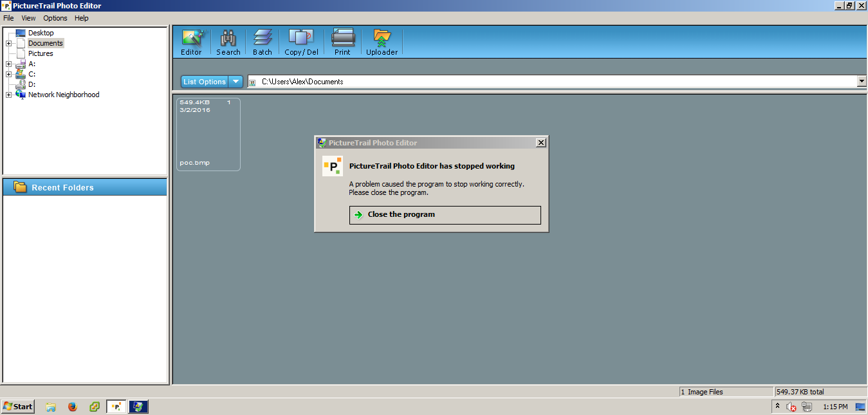Select the Copy / Del tool
This screenshot has width=868, height=415.
point(301,42)
